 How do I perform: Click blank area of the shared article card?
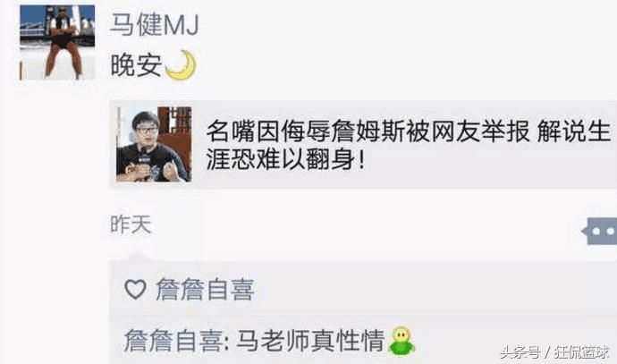pos(472,169)
